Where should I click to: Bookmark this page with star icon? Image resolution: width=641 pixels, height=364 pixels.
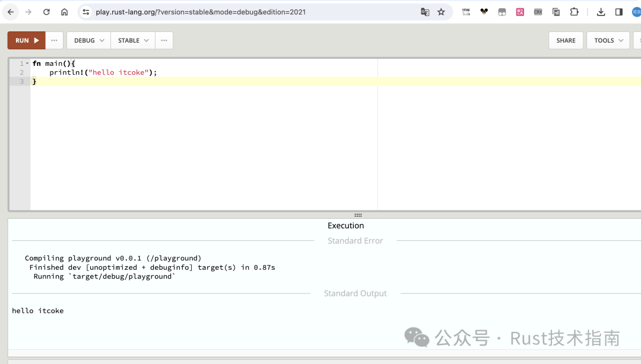pyautogui.click(x=441, y=12)
